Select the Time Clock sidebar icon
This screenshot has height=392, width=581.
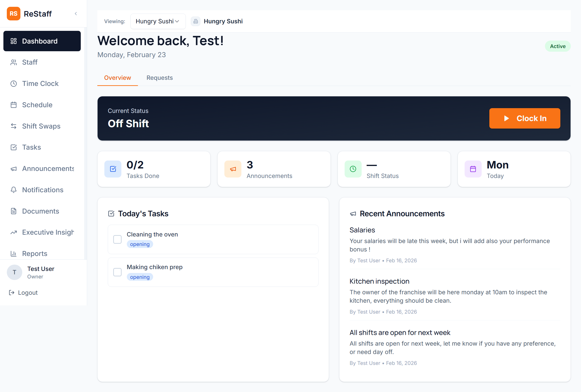tap(14, 83)
